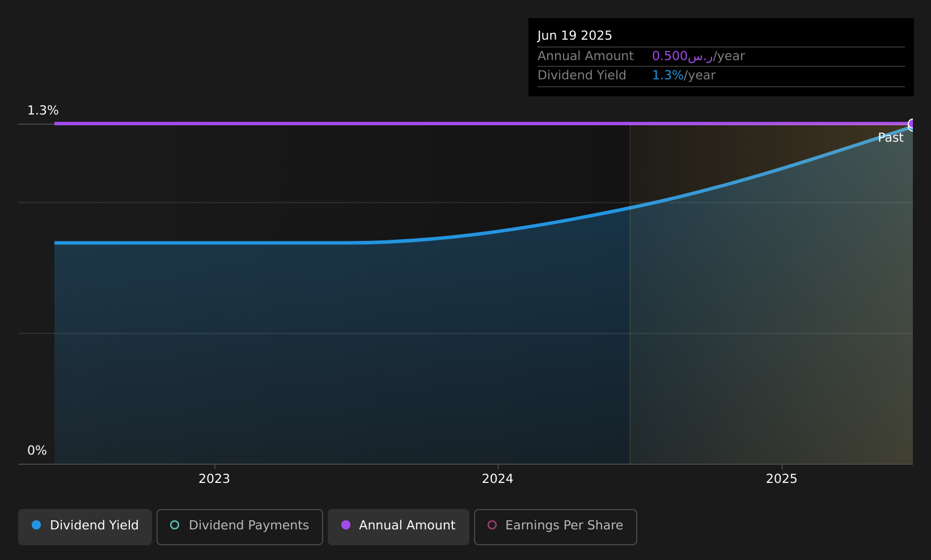The width and height of the screenshot is (931, 560).
Task: Click the tooltip Dividend Yield value 1.3%/year
Action: coord(684,75)
